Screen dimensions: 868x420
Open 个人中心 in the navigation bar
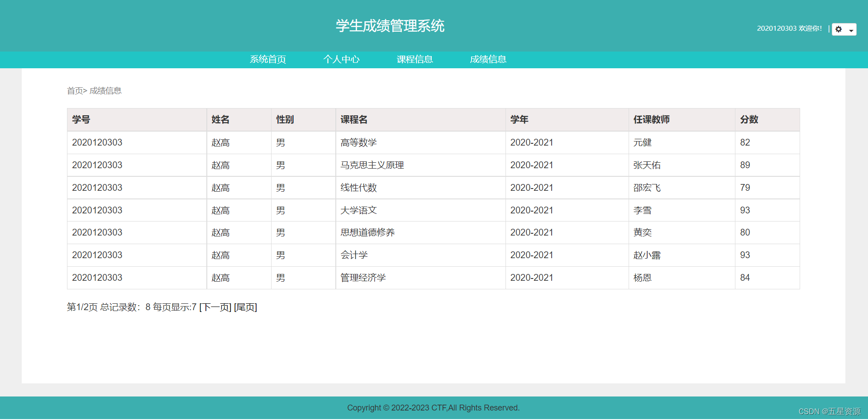pos(341,59)
